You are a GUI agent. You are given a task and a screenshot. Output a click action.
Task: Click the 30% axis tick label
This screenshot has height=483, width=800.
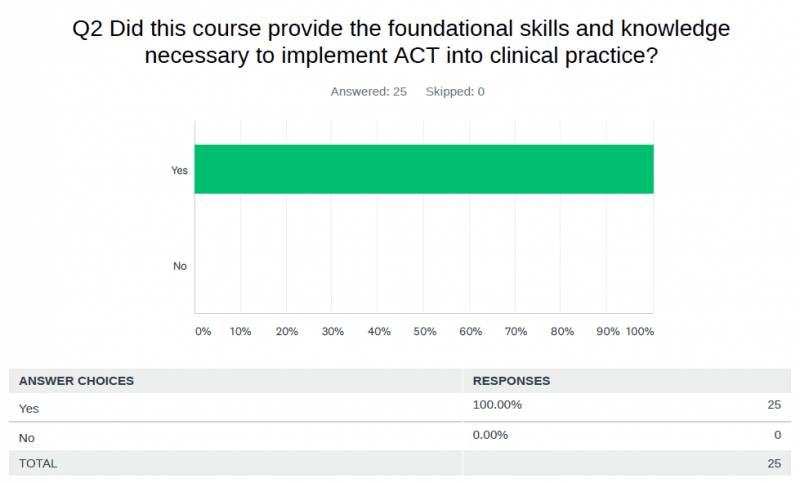333,332
